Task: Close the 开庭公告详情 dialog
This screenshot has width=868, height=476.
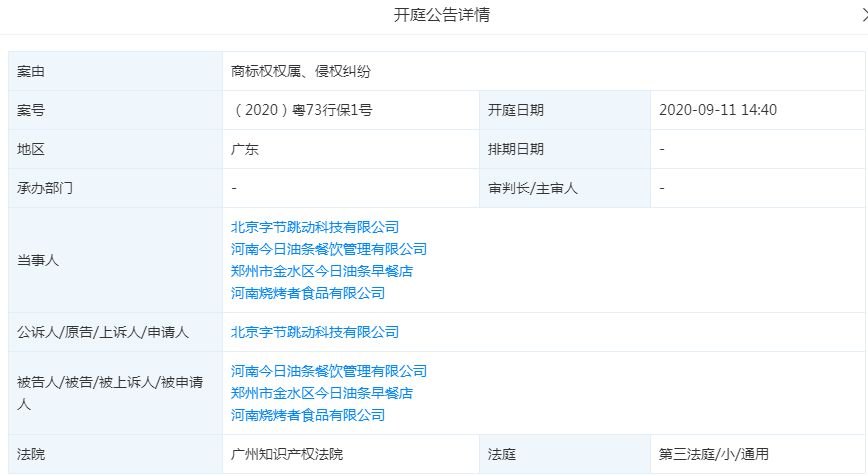Action: (x=855, y=16)
